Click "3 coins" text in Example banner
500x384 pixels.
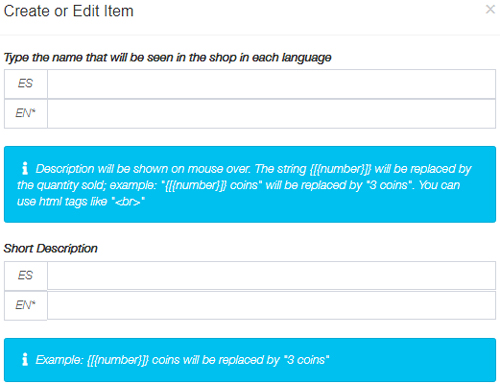click(306, 360)
